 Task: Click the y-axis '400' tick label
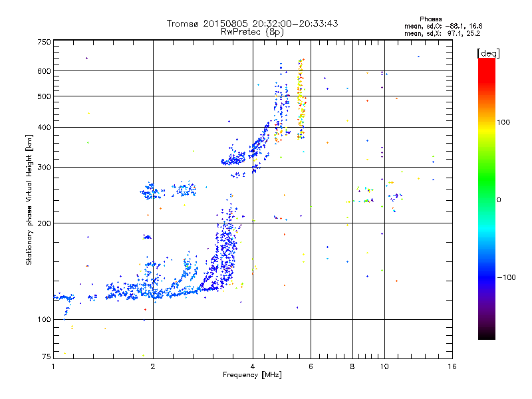pos(44,127)
